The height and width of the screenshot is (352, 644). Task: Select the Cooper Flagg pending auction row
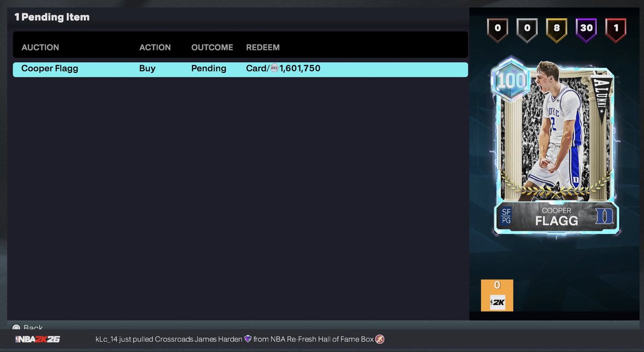[x=240, y=69]
